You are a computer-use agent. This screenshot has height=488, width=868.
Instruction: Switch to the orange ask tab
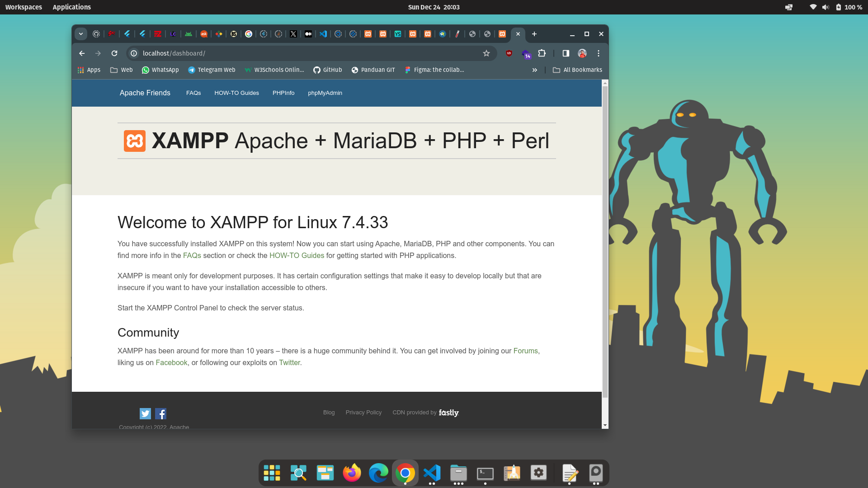[204, 34]
